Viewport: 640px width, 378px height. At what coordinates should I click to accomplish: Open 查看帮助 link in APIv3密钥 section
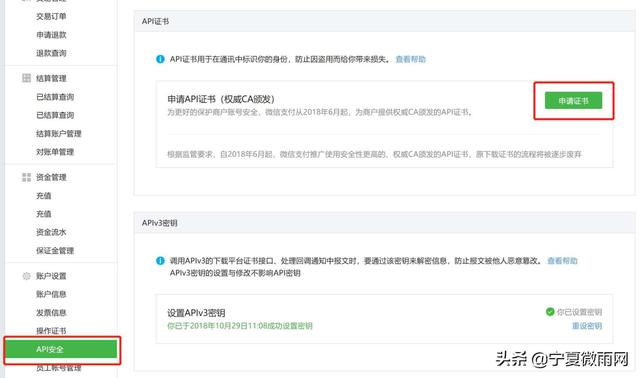(562, 260)
